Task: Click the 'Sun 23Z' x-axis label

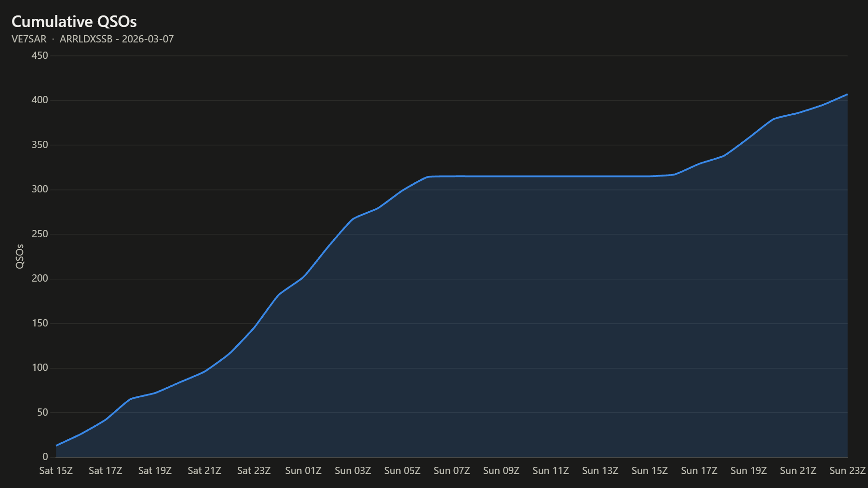Action: (848, 471)
